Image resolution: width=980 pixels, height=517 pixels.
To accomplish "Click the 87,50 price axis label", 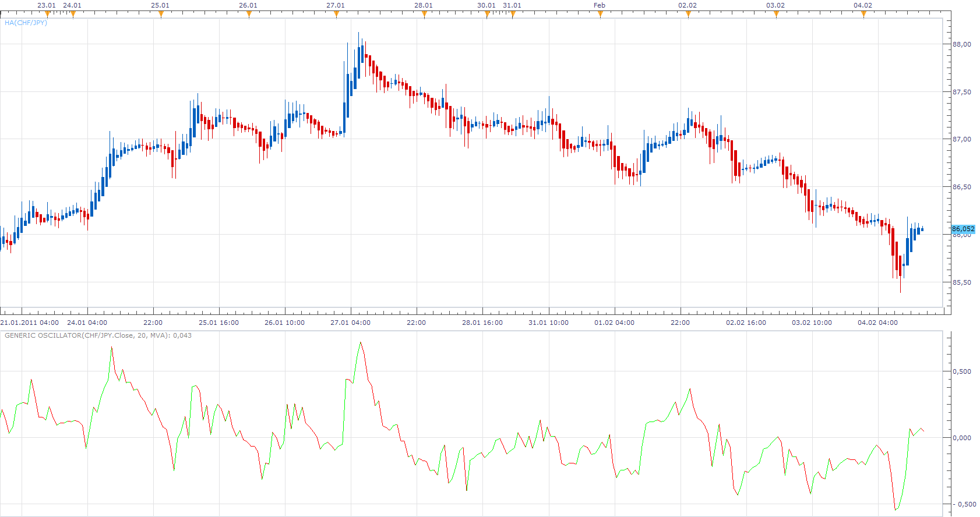I will point(962,92).
